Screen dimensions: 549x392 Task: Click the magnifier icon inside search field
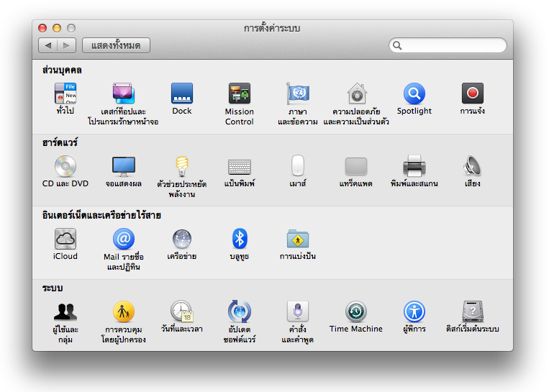[x=397, y=45]
